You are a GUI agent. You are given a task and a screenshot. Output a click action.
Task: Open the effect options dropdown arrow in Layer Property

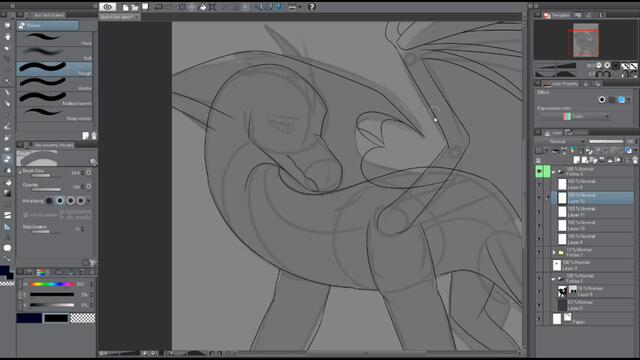tap(629, 100)
